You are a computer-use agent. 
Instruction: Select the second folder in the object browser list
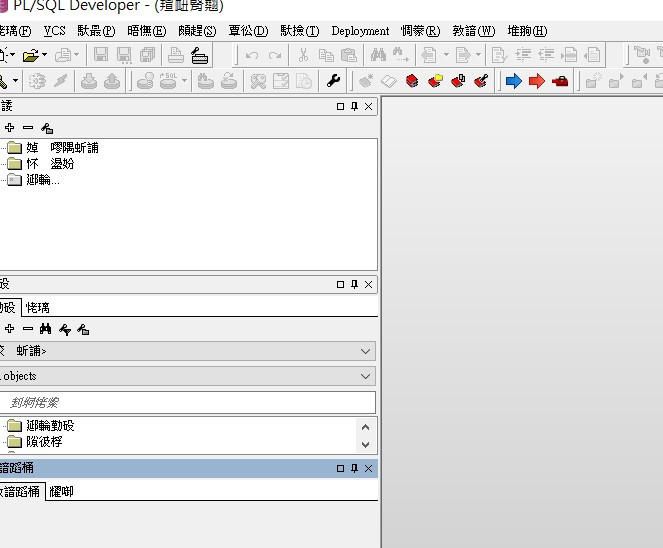pyautogui.click(x=35, y=441)
